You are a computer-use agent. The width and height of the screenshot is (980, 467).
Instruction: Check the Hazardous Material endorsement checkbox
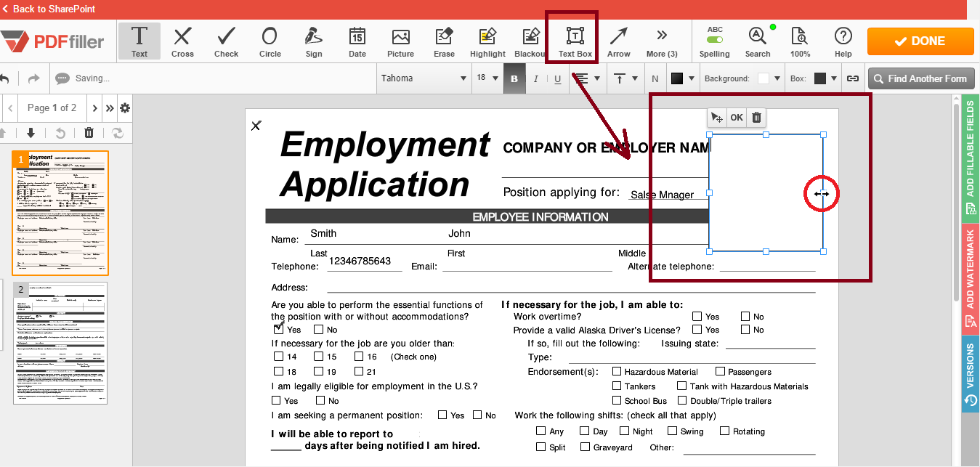click(x=617, y=371)
